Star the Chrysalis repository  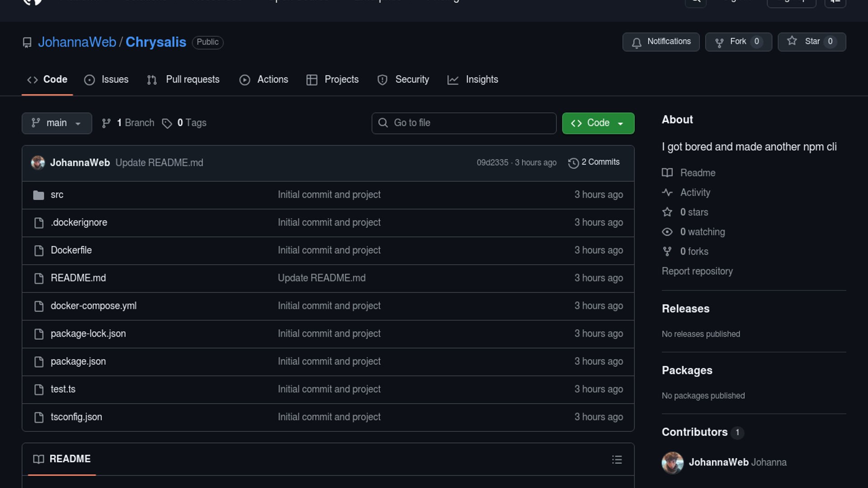click(811, 42)
